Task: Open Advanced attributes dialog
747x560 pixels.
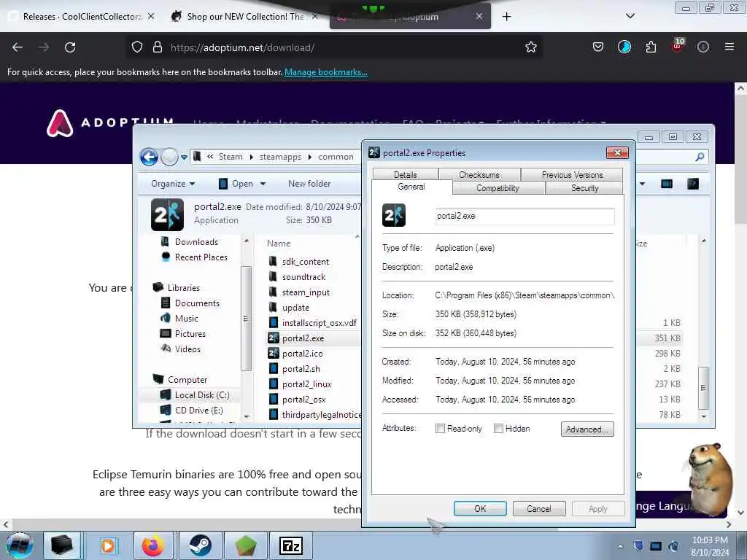Action: point(587,429)
